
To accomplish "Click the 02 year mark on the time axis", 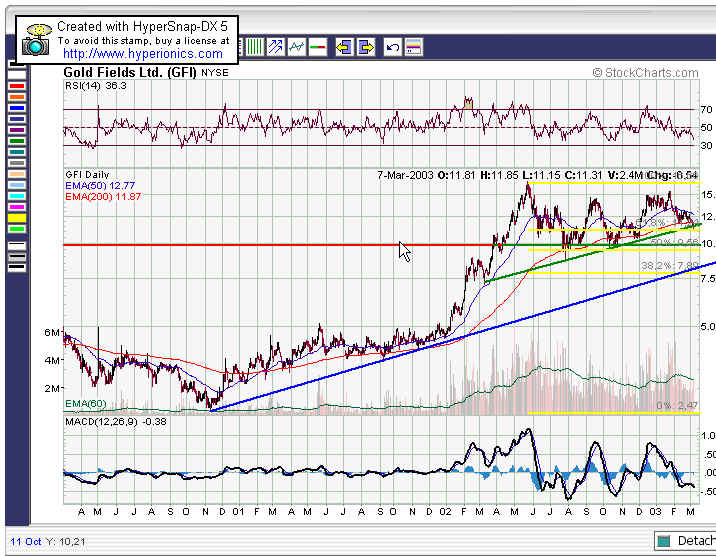I will tap(445, 512).
